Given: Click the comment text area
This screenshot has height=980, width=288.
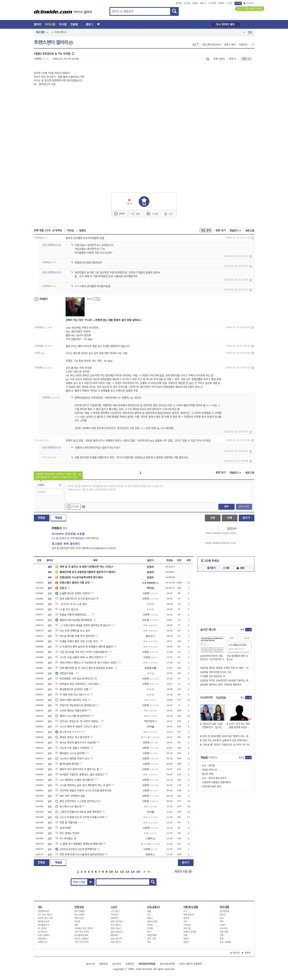Looking at the screenshot, I should tap(158, 492).
